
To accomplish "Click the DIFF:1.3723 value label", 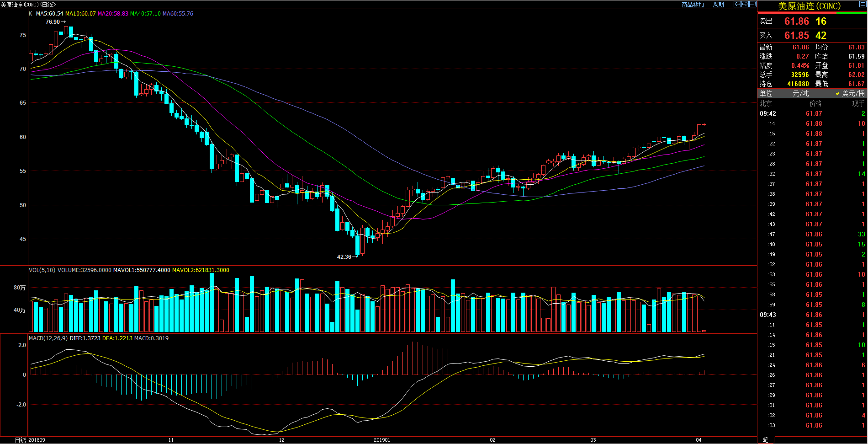I will (85, 338).
